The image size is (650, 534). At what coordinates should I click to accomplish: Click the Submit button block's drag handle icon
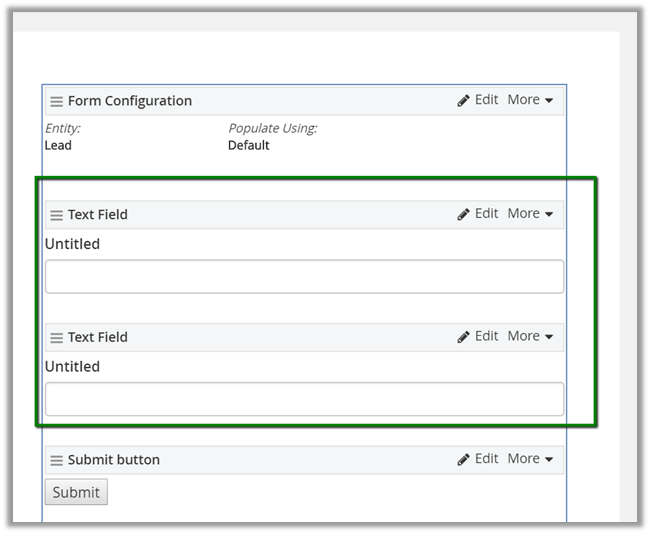tap(57, 461)
